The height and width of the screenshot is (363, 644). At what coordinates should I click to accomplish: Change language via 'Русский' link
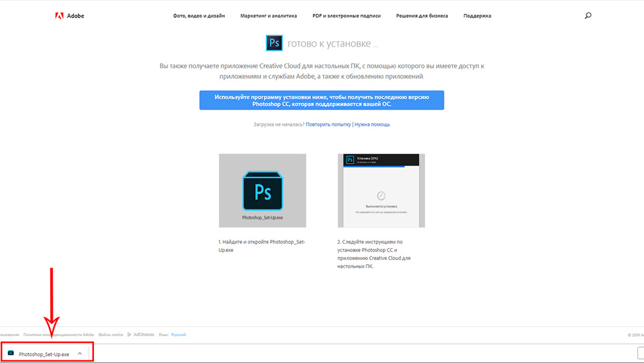178,335
